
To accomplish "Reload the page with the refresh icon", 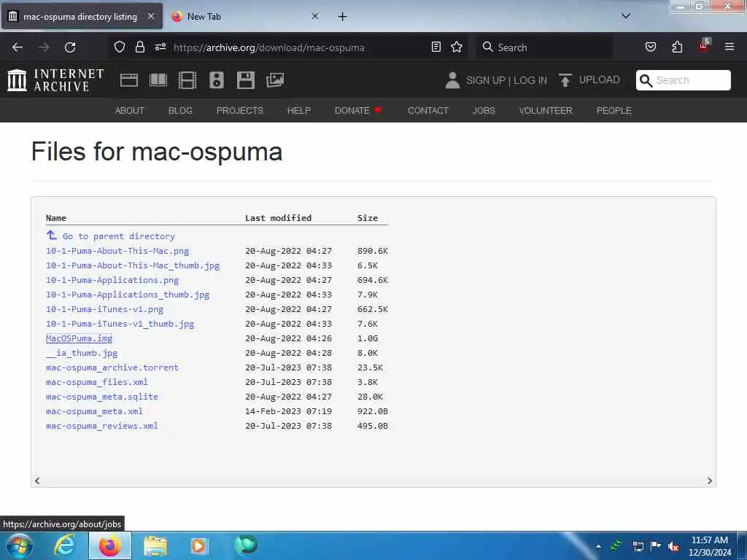I will point(70,47).
